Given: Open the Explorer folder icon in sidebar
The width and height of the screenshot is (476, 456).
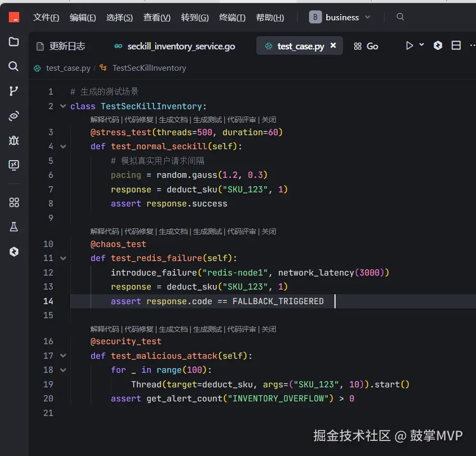Looking at the screenshot, I should click(14, 42).
